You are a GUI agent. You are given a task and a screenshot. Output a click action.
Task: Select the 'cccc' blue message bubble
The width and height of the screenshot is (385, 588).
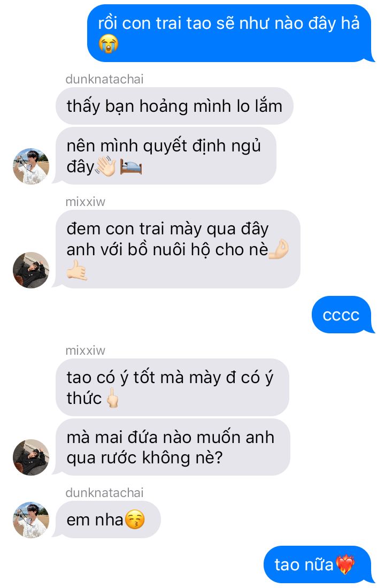tap(342, 315)
